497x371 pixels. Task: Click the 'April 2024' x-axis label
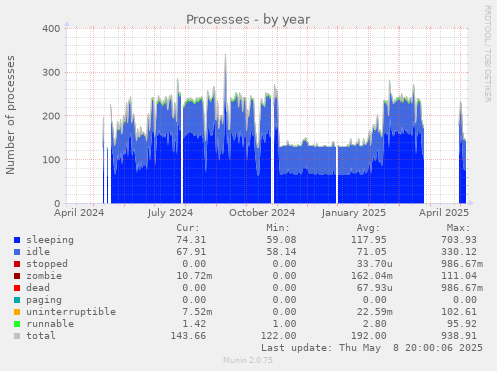point(79,213)
